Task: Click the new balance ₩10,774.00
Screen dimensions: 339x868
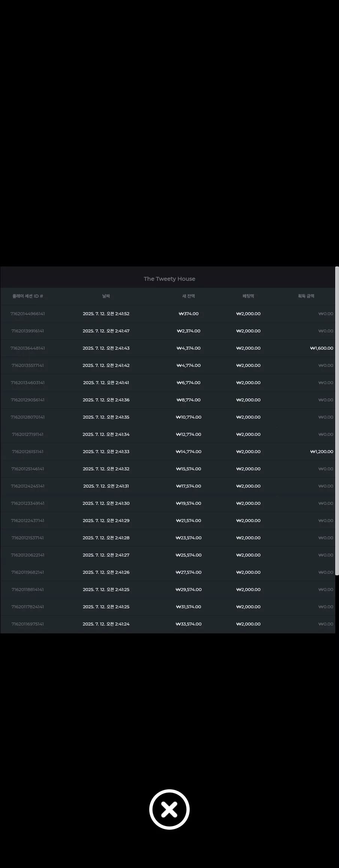Action: 189,417
